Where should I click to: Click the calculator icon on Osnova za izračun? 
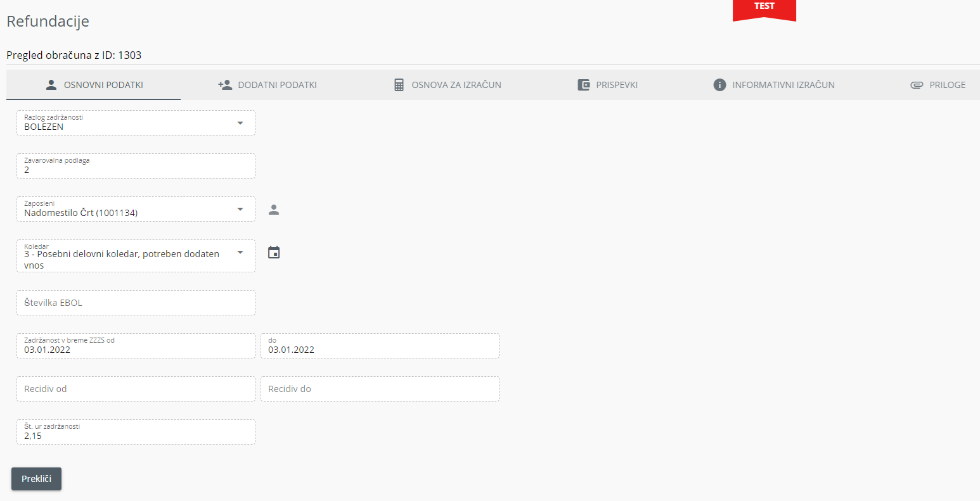(399, 85)
